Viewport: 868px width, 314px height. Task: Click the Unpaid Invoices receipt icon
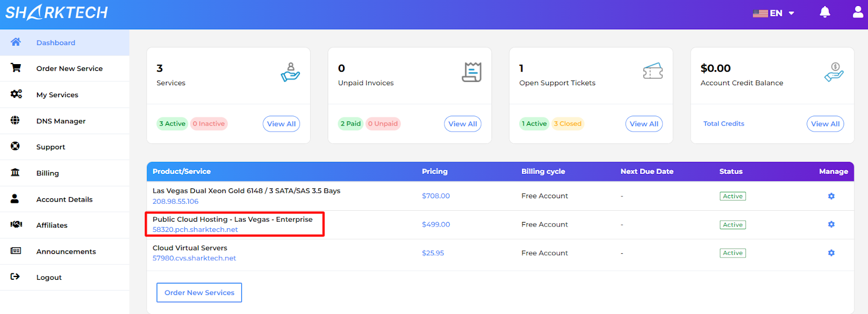click(x=472, y=72)
